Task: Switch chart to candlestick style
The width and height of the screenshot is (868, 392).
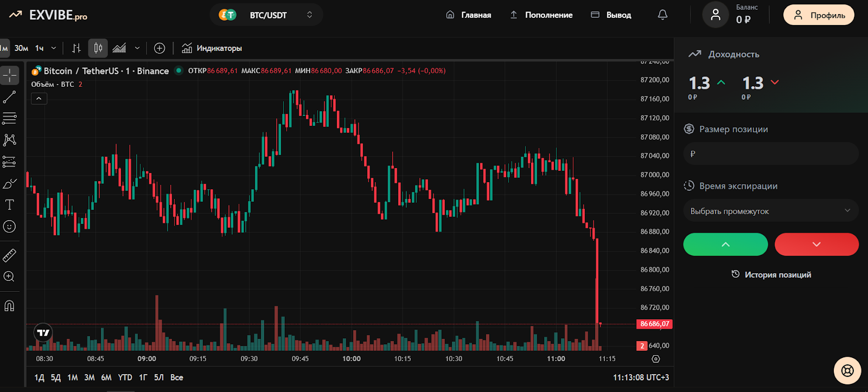Action: coord(98,48)
